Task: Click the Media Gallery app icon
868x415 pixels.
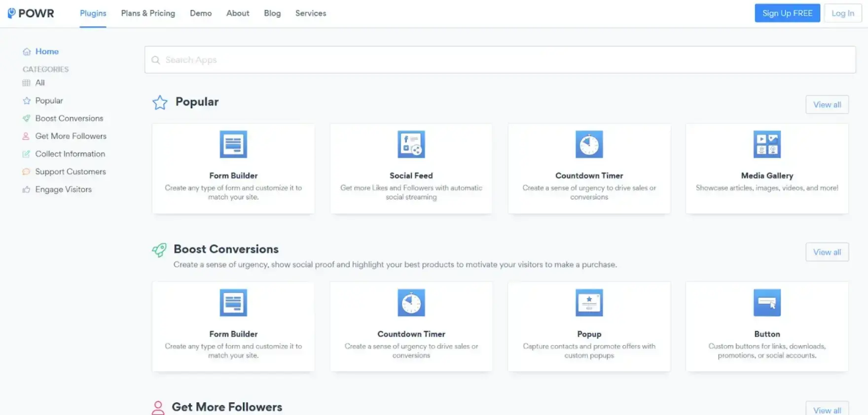Action: (767, 144)
